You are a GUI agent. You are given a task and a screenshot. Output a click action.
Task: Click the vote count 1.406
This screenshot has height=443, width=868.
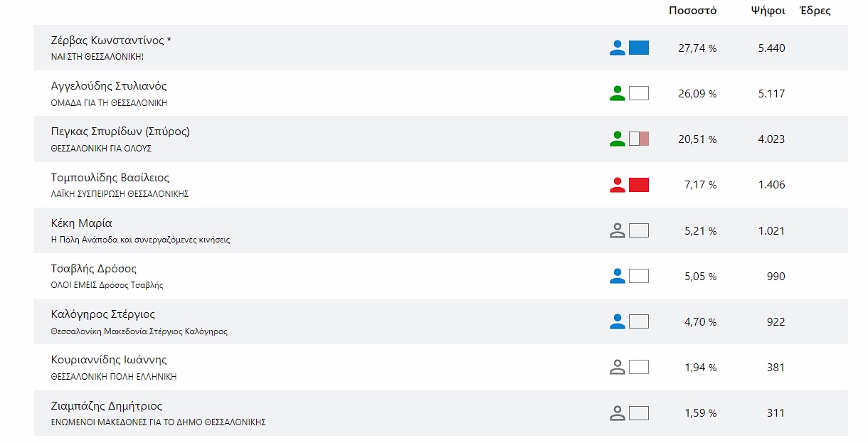[x=772, y=185]
